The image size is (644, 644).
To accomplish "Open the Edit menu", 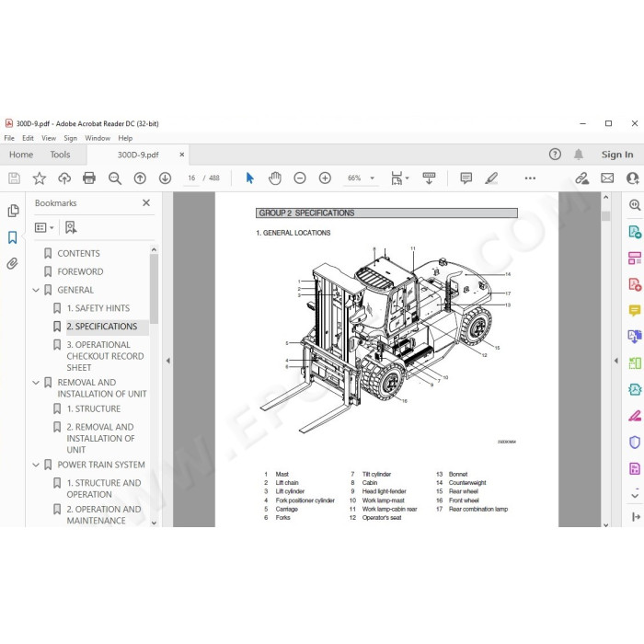I will coord(28,138).
